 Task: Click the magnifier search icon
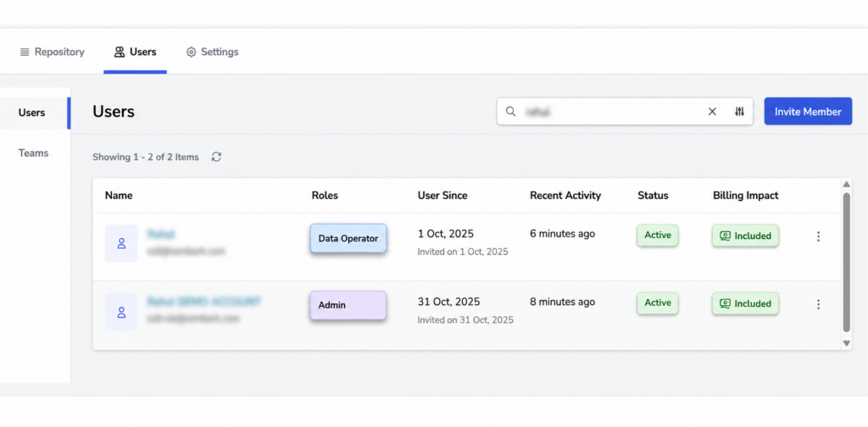click(x=510, y=112)
